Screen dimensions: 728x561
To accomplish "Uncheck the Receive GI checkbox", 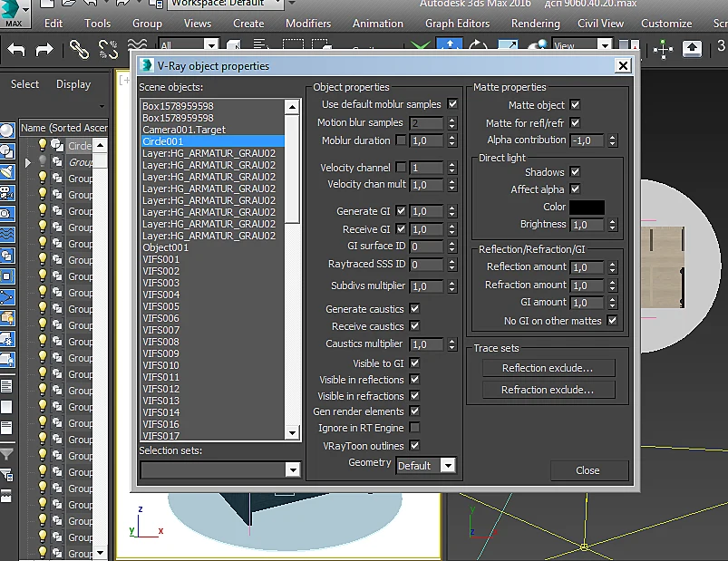I will click(x=401, y=228).
